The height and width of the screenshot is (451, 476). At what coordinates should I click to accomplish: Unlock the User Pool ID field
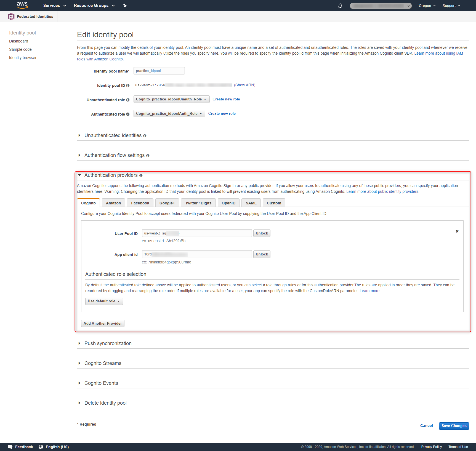pos(262,233)
